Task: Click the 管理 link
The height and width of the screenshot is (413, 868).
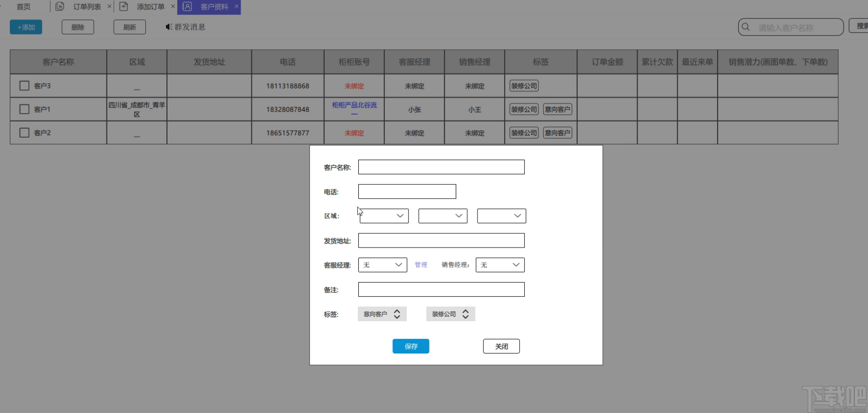Action: point(421,265)
